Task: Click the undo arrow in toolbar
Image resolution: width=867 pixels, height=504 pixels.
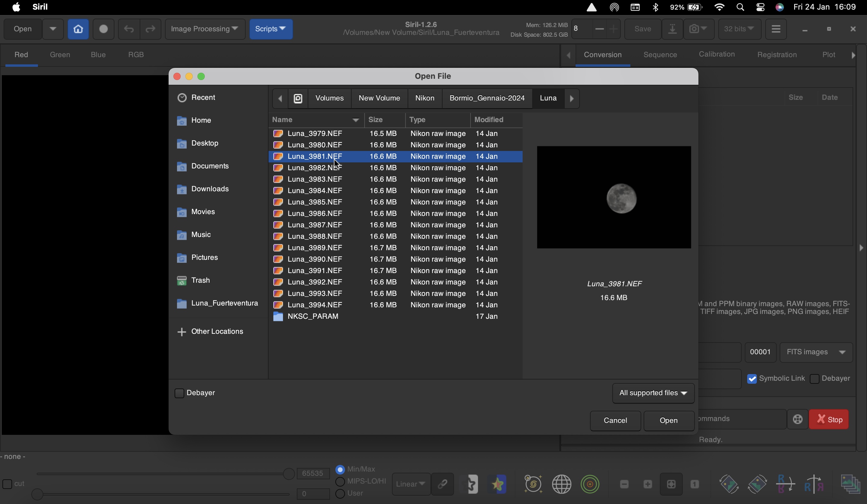Action: [129, 29]
